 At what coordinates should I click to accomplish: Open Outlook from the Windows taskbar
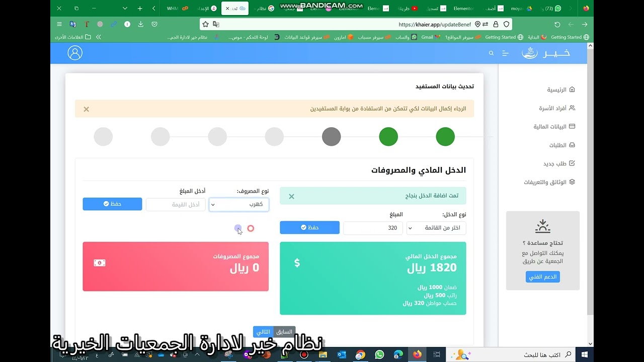tap(342, 354)
